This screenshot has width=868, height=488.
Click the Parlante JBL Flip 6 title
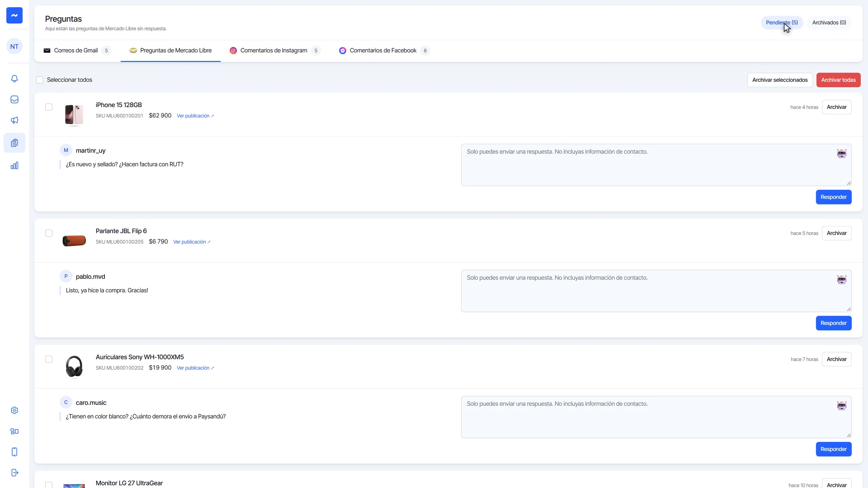pyautogui.click(x=121, y=231)
